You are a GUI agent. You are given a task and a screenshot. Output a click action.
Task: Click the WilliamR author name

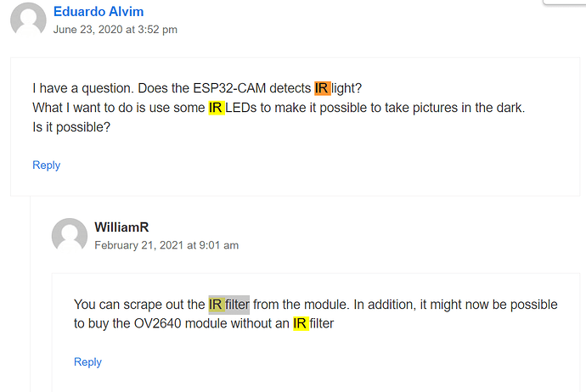pos(121,227)
